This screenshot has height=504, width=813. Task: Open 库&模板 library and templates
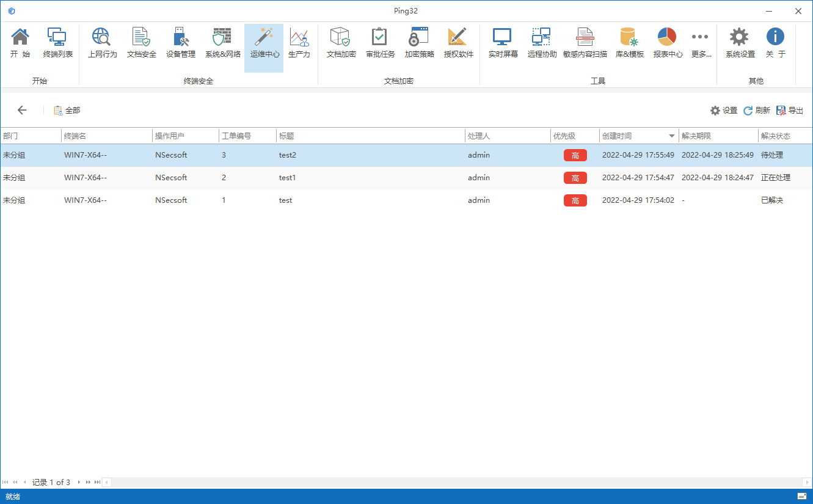click(629, 43)
